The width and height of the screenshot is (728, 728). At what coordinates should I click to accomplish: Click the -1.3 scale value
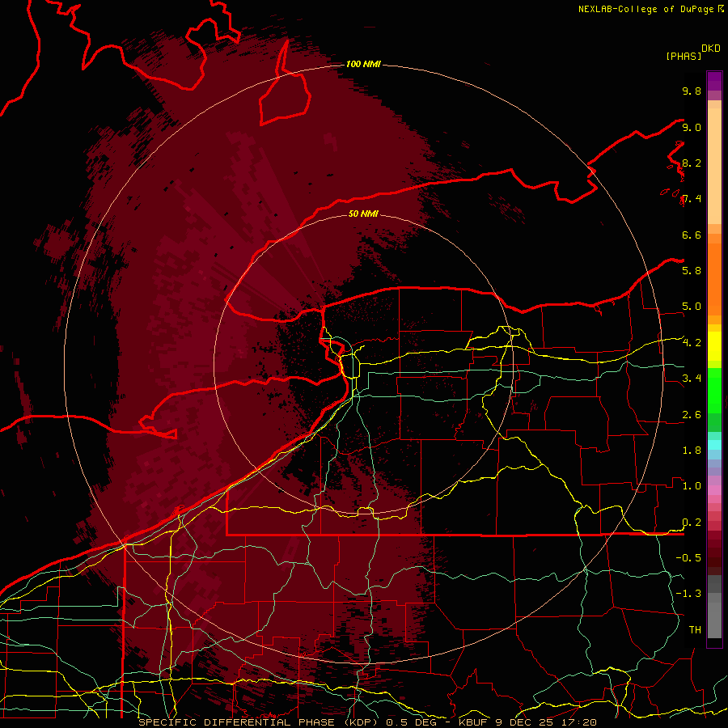pos(688,594)
